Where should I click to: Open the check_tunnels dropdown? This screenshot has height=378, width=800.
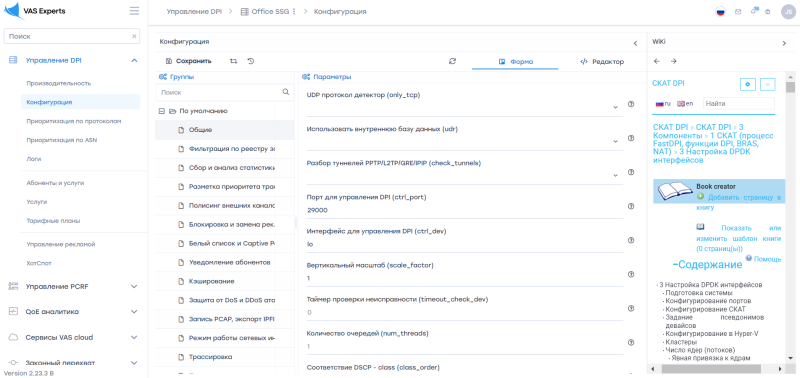[465, 175]
